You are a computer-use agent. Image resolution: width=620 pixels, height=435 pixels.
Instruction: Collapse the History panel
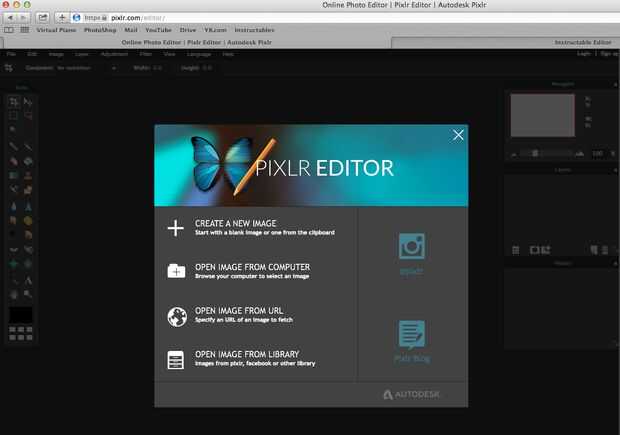click(x=615, y=263)
